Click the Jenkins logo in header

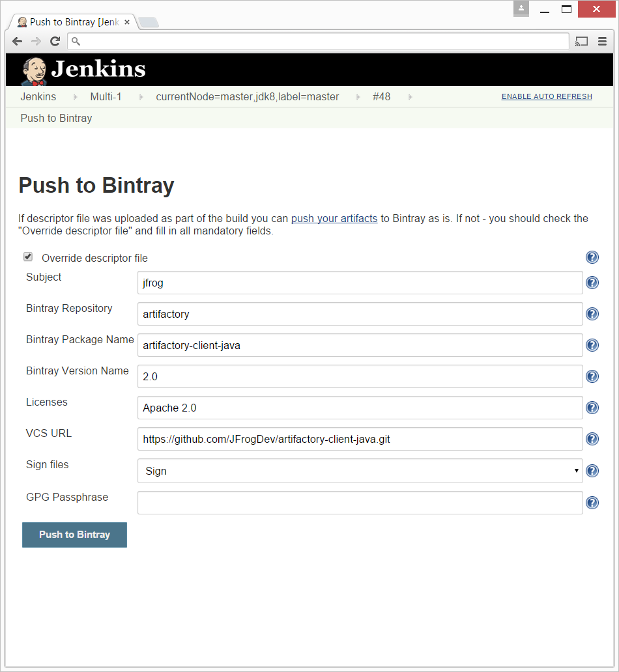coord(83,70)
